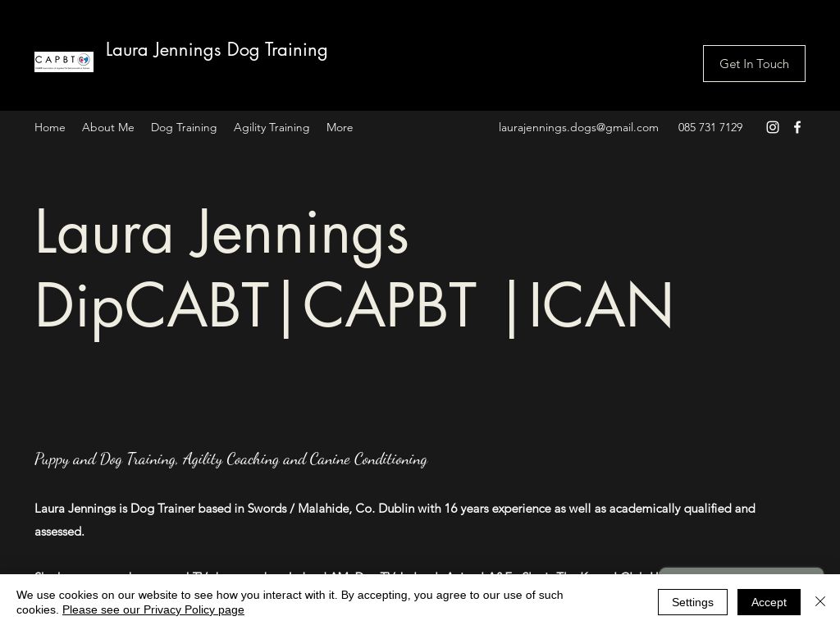Image resolution: width=840 pixels, height=630 pixels.
Task: Navigate to Dog Training section
Action: tap(184, 127)
